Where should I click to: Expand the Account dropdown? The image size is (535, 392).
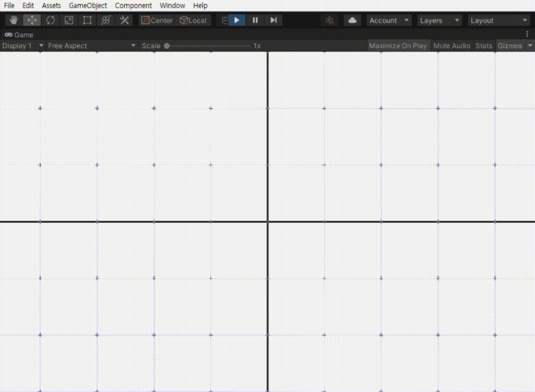point(389,20)
